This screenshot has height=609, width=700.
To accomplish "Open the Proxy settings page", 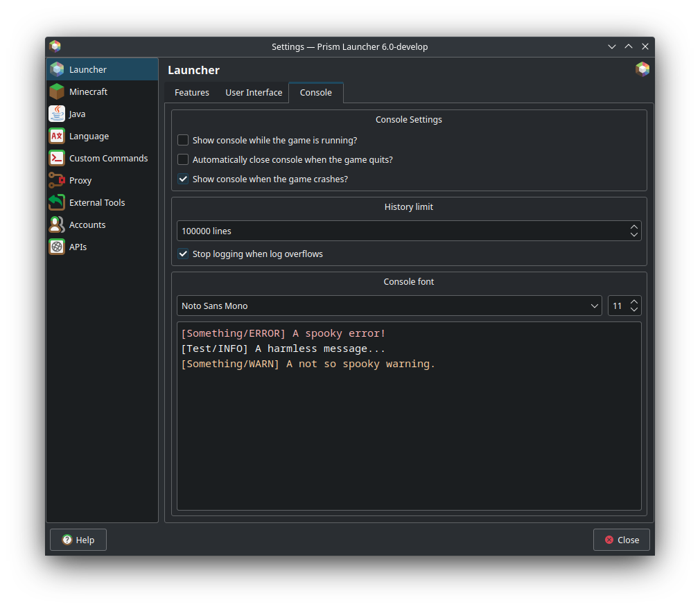I will pyautogui.click(x=103, y=180).
